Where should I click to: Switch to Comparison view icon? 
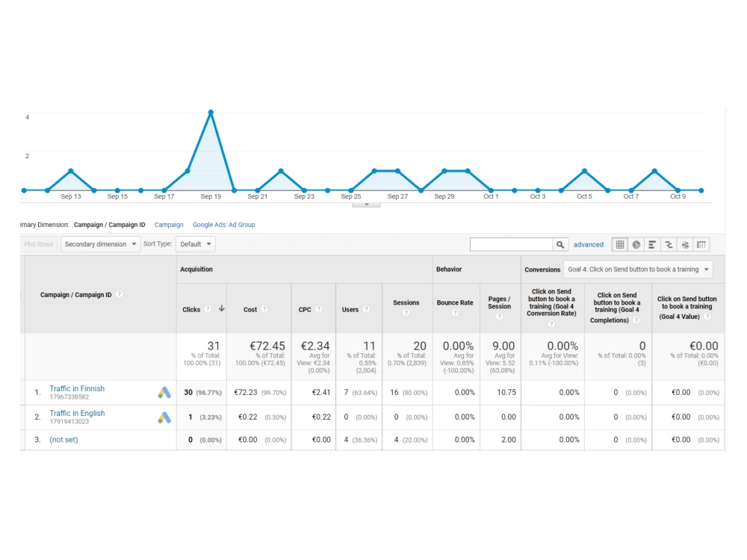tap(669, 245)
